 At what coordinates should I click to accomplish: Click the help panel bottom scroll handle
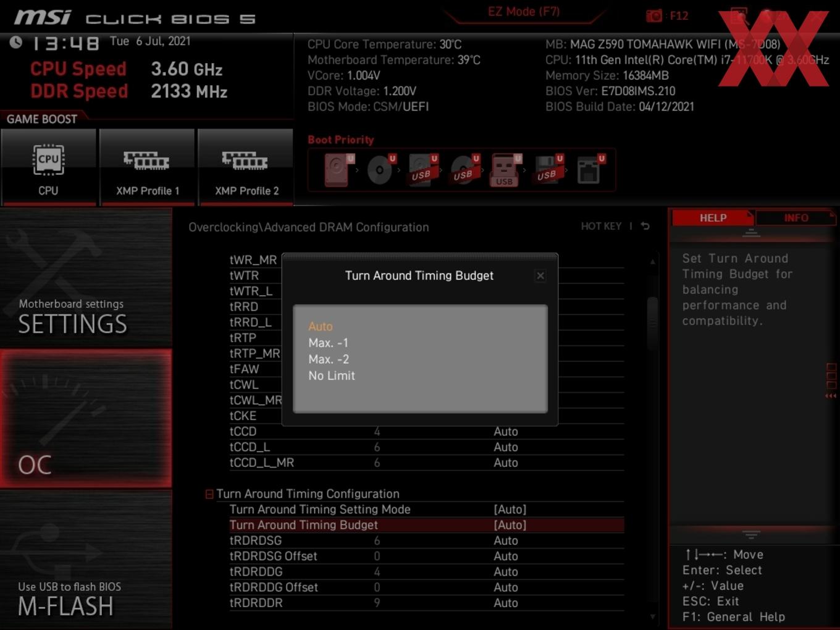pyautogui.click(x=751, y=534)
